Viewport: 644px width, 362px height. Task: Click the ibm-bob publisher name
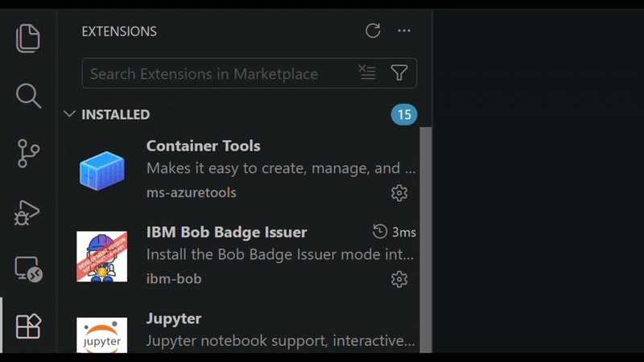(174, 279)
